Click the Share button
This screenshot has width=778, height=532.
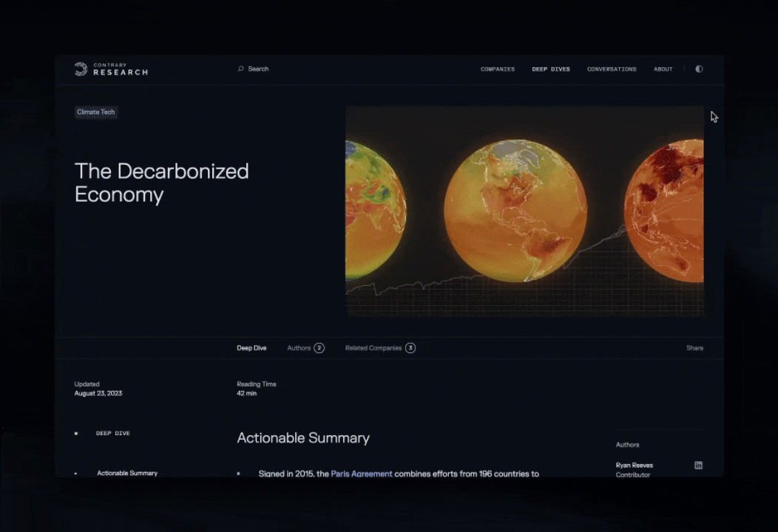(x=694, y=348)
